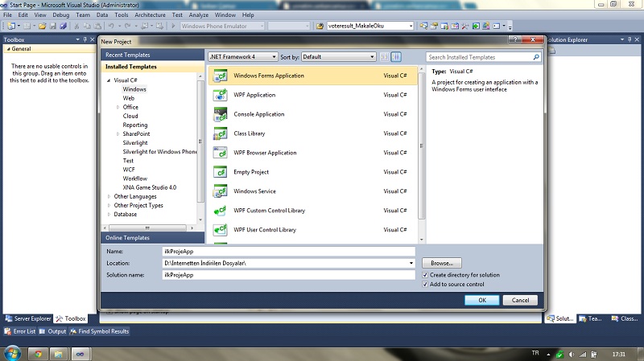Toggle Add to source control checkbox
Image resolution: width=644 pixels, height=361 pixels.
click(x=425, y=284)
